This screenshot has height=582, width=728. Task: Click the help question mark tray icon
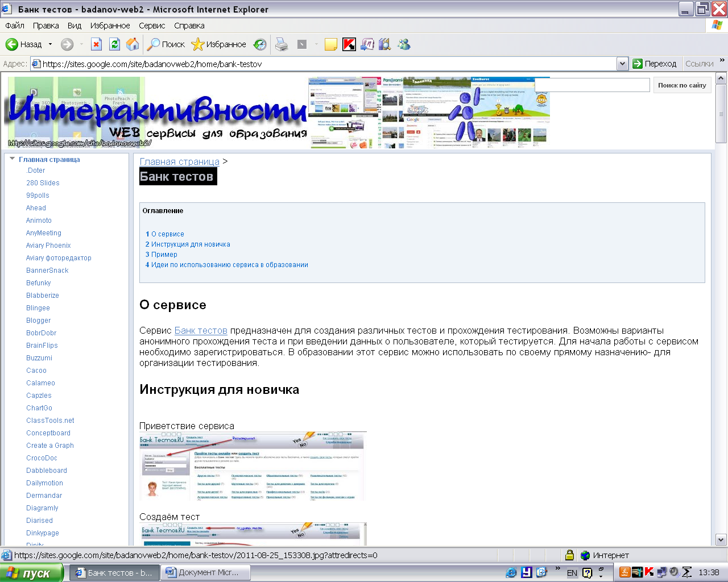click(x=588, y=573)
